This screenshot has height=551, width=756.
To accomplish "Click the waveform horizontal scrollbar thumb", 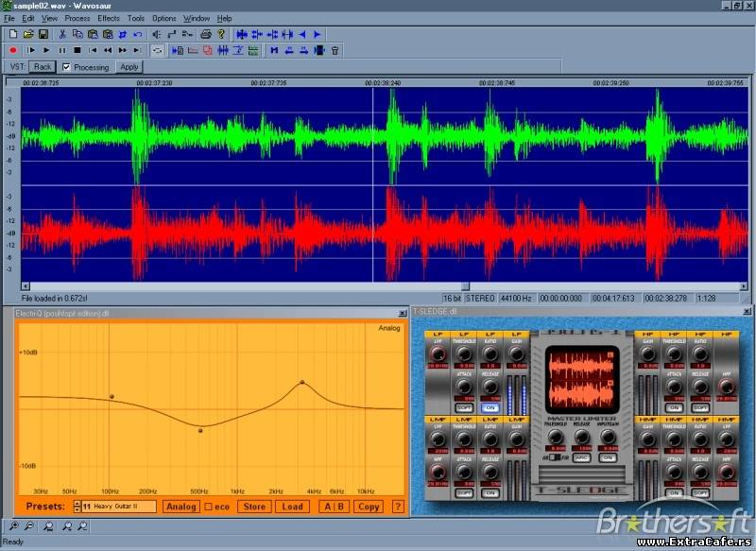I will point(465,286).
